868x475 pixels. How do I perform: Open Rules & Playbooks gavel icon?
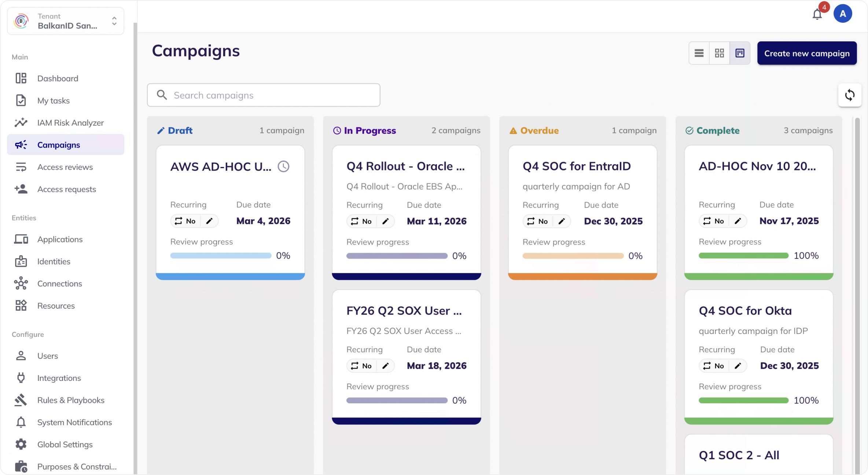[21, 400]
